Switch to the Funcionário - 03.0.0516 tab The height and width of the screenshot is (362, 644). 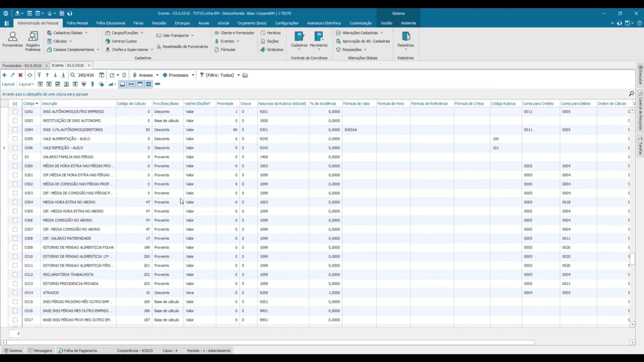(22, 66)
